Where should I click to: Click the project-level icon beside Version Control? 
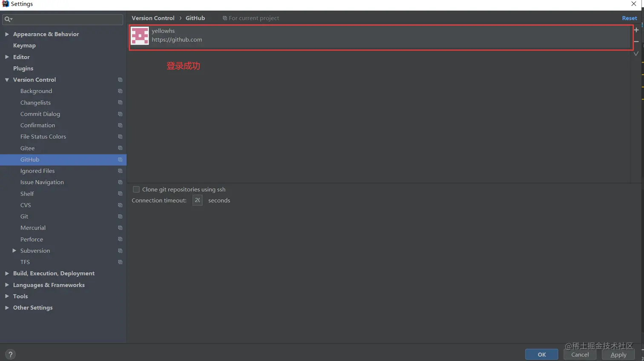[x=120, y=80]
